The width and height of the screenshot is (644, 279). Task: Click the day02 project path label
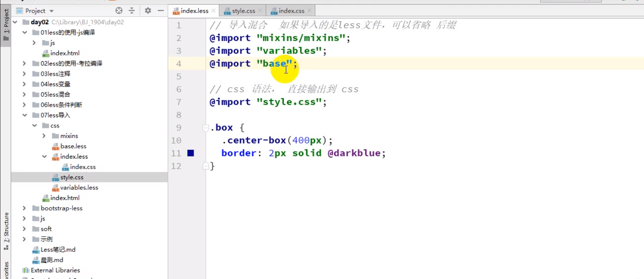[88, 22]
